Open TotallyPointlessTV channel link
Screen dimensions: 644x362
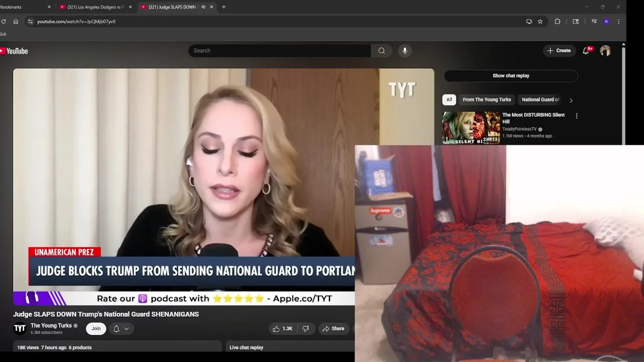coord(519,129)
